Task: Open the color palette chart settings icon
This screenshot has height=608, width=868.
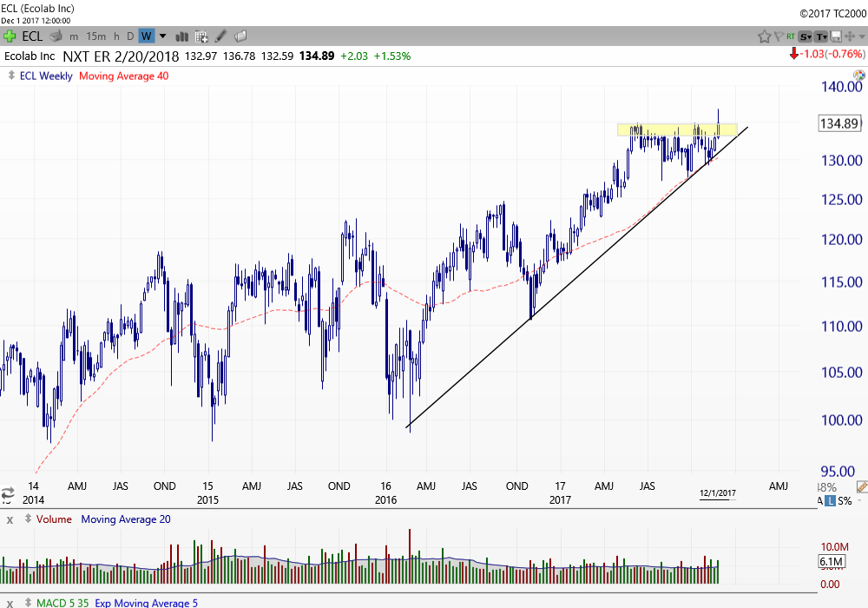Action: click(x=858, y=76)
